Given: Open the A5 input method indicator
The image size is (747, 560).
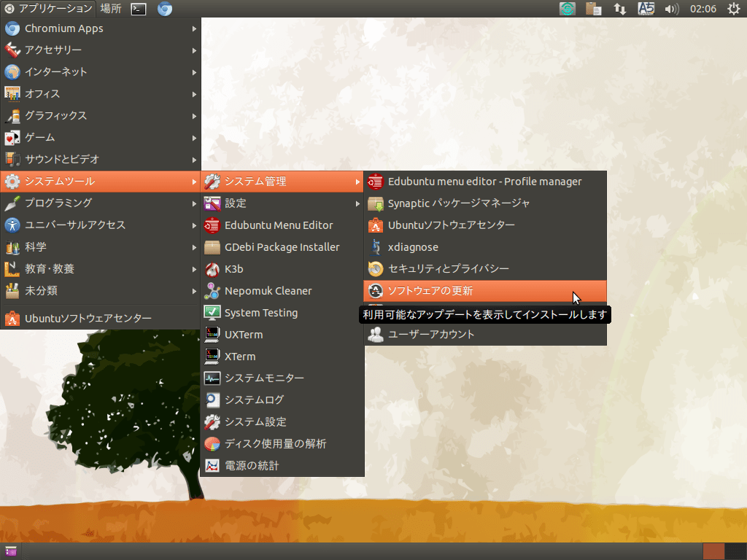Looking at the screenshot, I should pos(646,9).
